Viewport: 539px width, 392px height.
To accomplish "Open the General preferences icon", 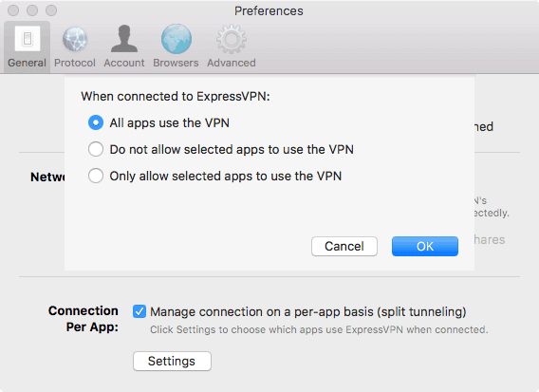I will click(x=28, y=39).
